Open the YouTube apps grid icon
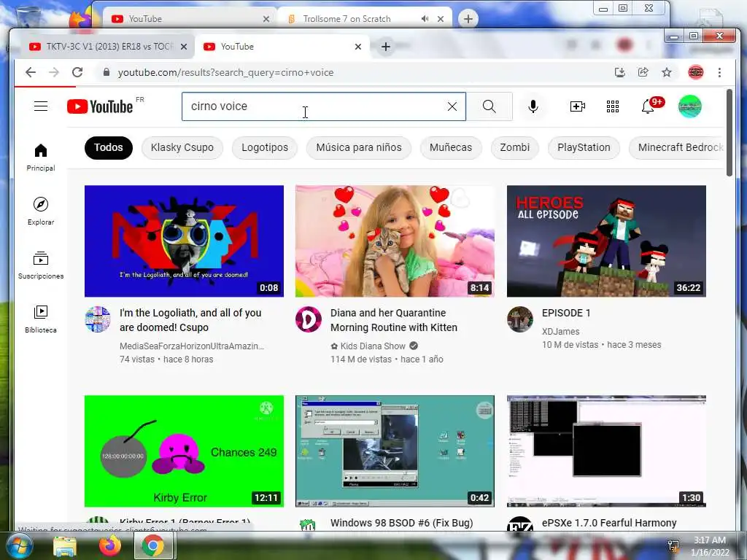This screenshot has width=747, height=560. [613, 106]
